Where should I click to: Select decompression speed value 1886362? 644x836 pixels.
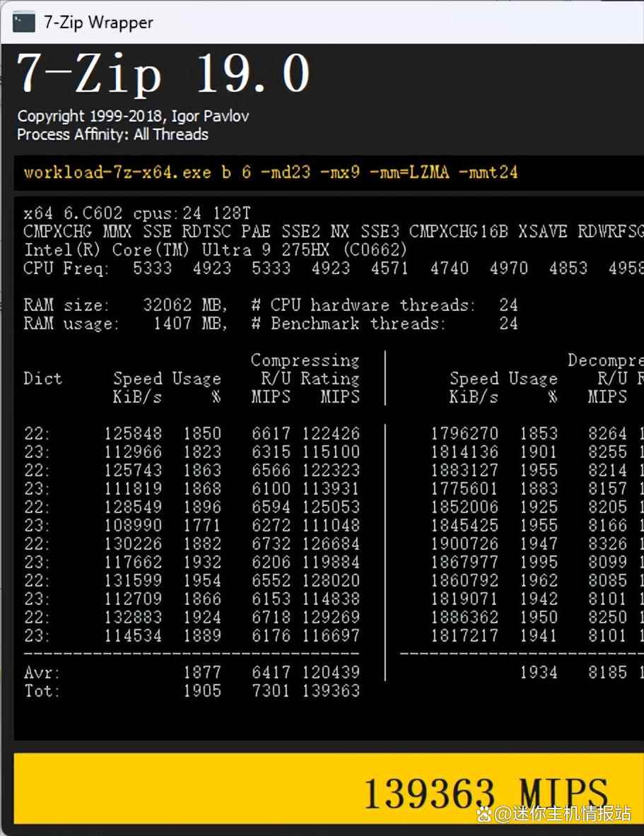coord(464,618)
